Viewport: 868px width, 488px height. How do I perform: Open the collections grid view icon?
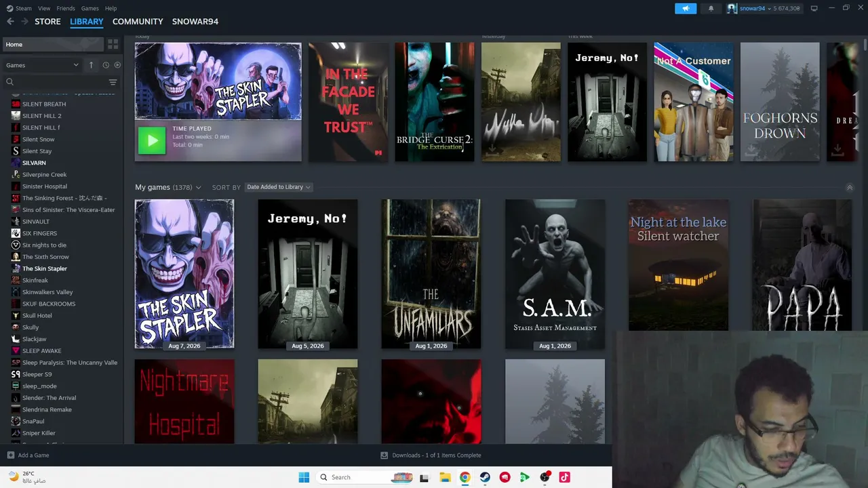113,44
